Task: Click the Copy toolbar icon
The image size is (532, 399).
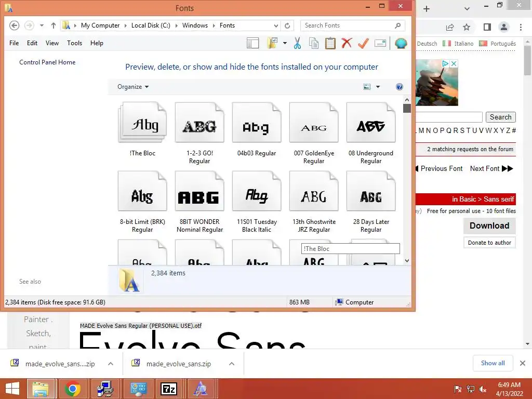Action: click(314, 43)
